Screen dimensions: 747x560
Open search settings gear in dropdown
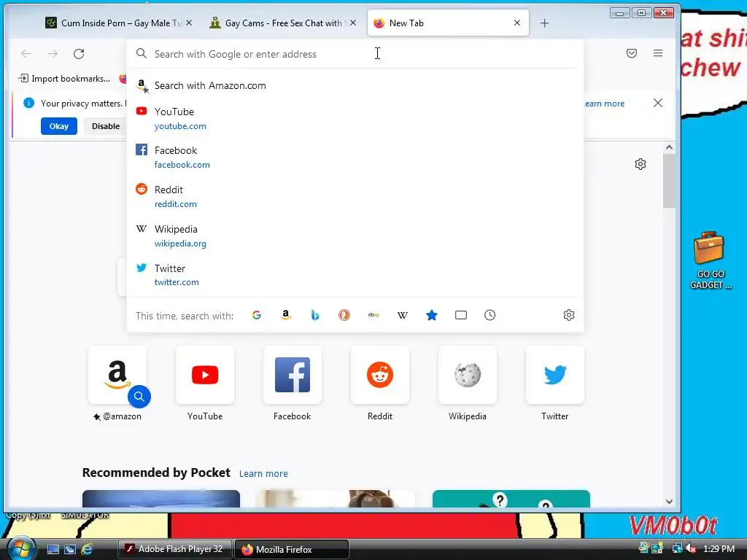point(569,315)
